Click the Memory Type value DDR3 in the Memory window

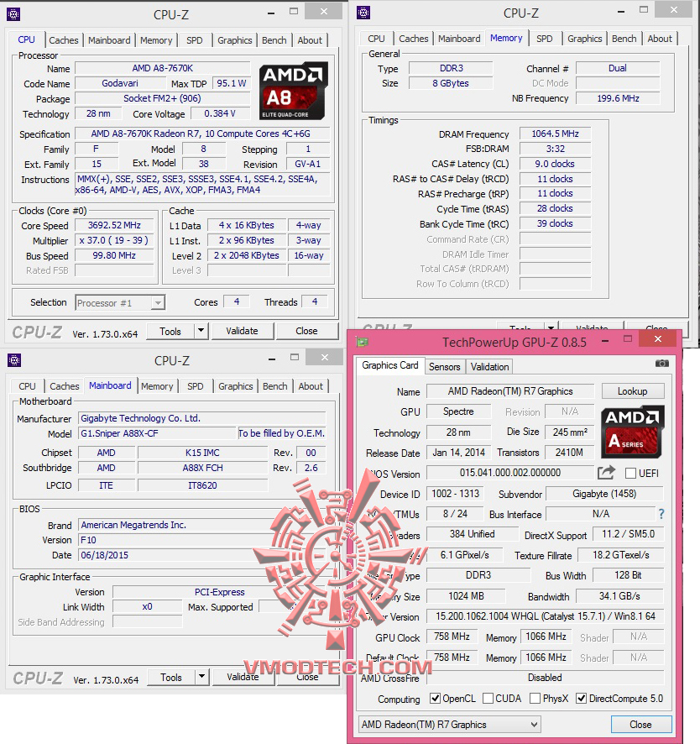click(451, 68)
